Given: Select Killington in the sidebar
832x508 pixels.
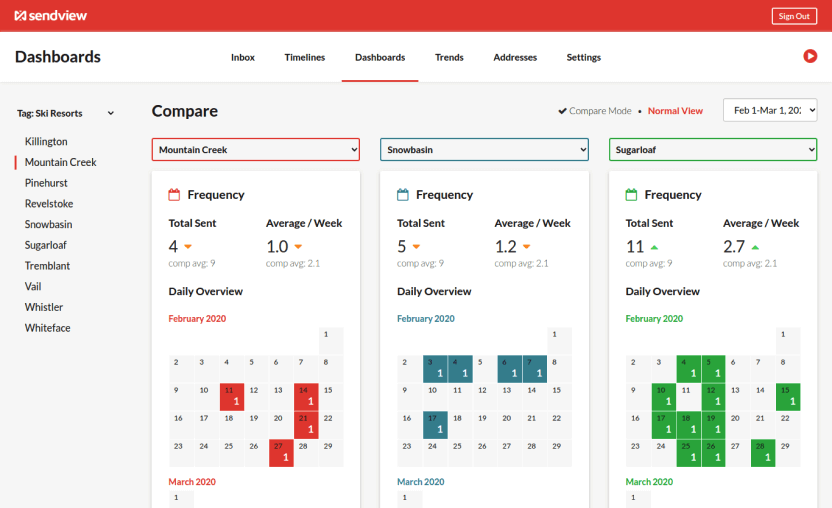Looking at the screenshot, I should [46, 142].
